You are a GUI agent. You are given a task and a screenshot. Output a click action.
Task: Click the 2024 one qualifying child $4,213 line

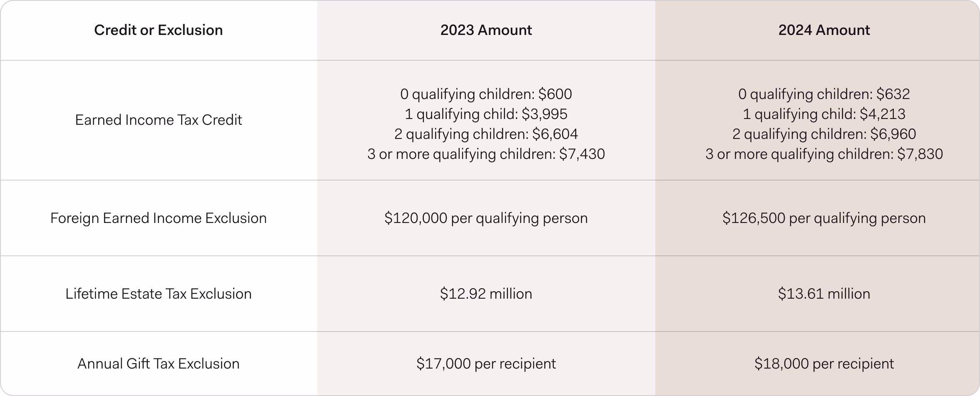coord(824,114)
